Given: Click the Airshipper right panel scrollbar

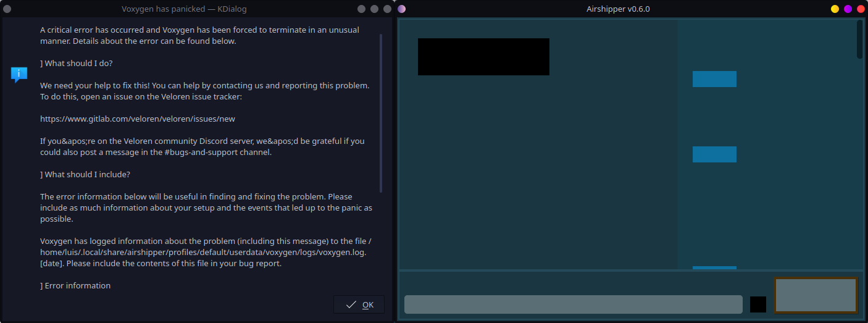Looking at the screenshot, I should (859, 40).
